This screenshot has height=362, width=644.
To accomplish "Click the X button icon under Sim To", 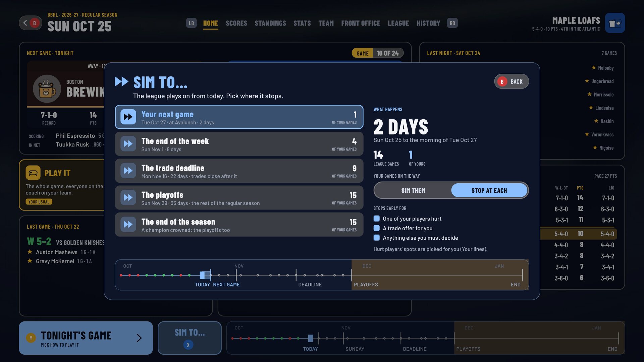I will 188,345.
